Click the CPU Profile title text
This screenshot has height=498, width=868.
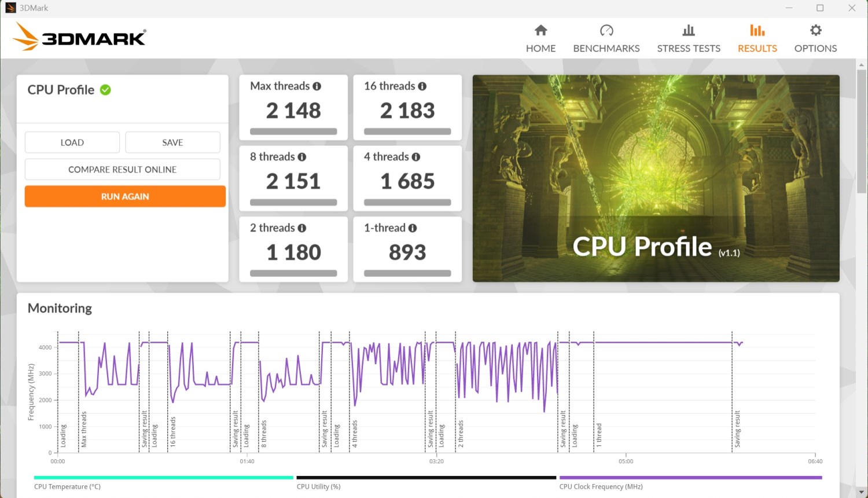pyautogui.click(x=61, y=90)
